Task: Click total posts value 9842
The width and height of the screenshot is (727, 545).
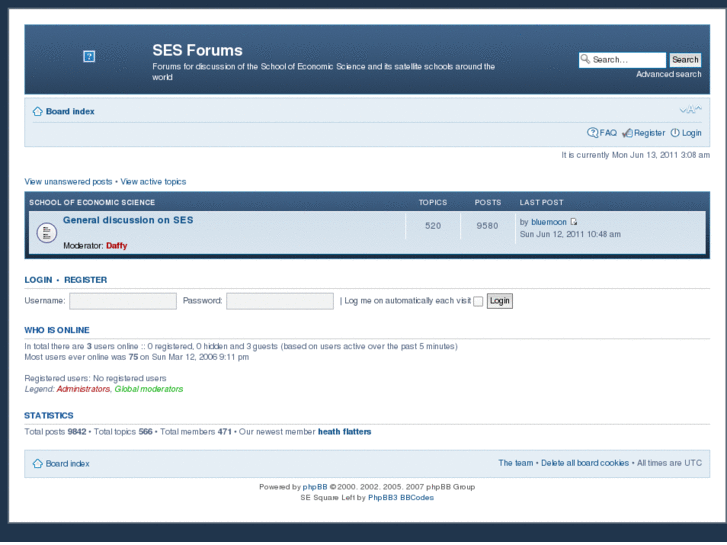Action: 77,432
